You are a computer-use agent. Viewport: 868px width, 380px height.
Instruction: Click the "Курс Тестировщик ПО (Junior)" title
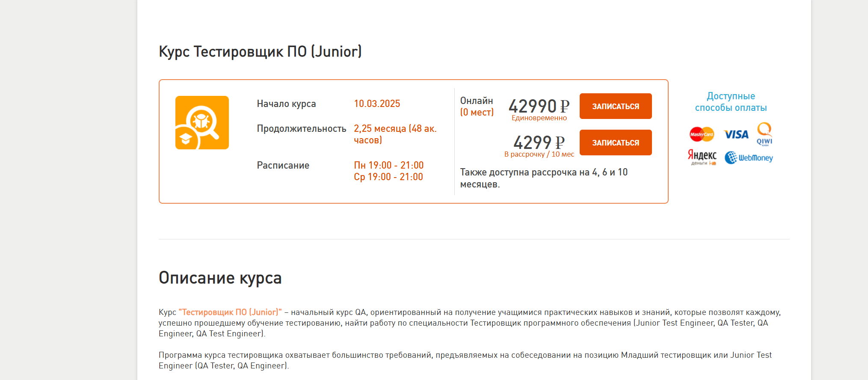(x=260, y=52)
